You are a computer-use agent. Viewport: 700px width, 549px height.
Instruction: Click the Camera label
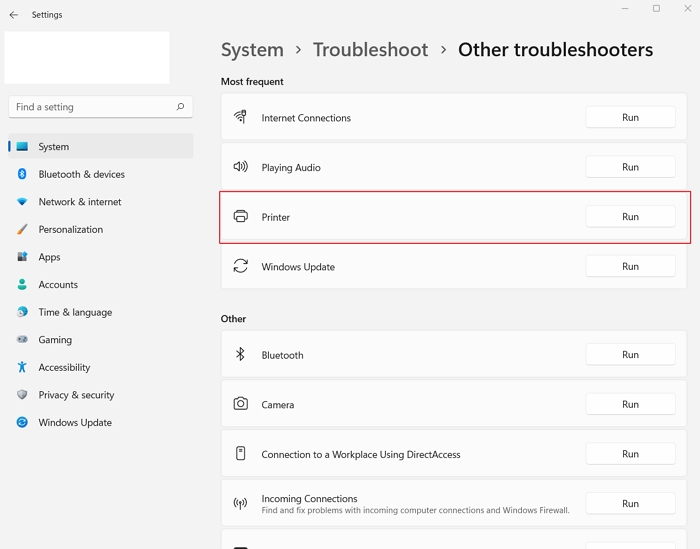point(278,405)
